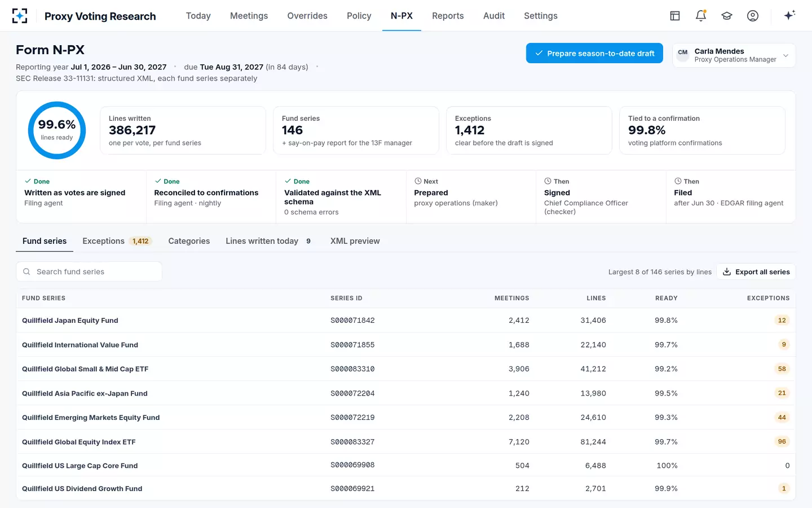Open Quillfield Global Small & Mid Cap ETF
The width and height of the screenshot is (812, 508).
click(406, 369)
